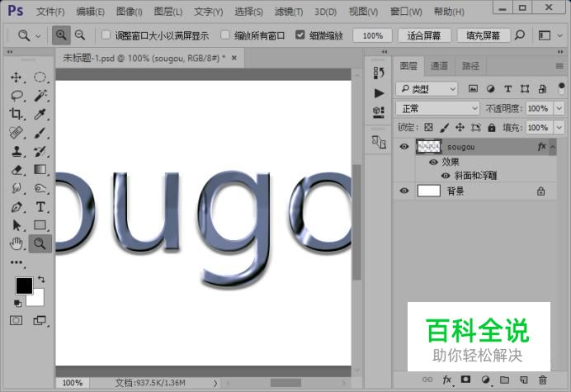Click the Fill Screen button
Viewport: 571px width, 392px height.
point(484,35)
